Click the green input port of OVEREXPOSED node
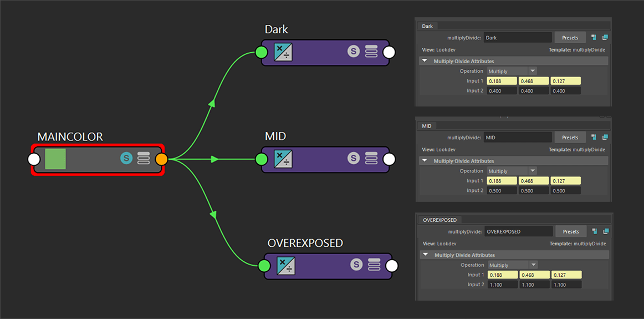This screenshot has width=644, height=319. click(264, 266)
